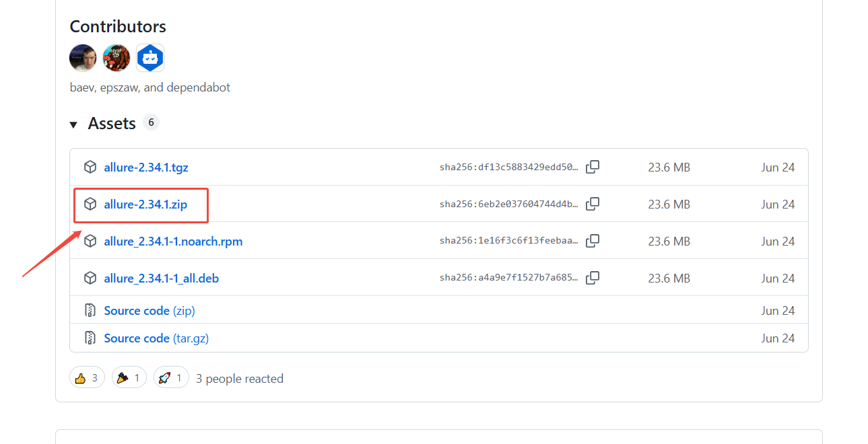Click file-zip icon beside Source code (tar.gz)
Image resolution: width=868 pixels, height=444 pixels.
90,338
